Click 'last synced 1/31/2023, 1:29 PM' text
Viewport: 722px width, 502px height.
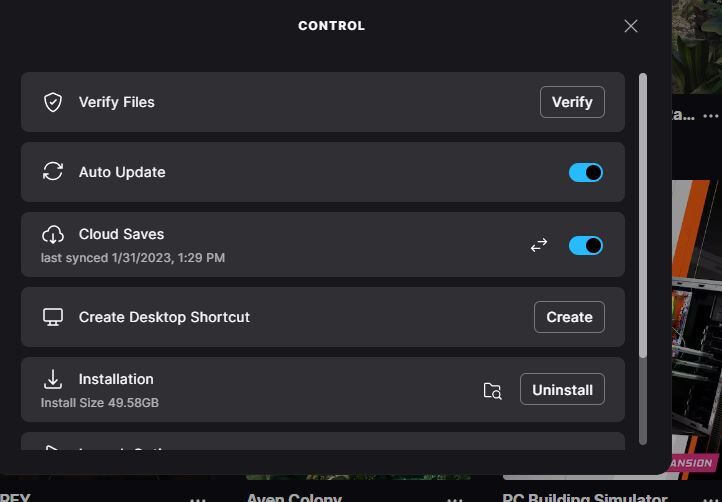click(133, 257)
